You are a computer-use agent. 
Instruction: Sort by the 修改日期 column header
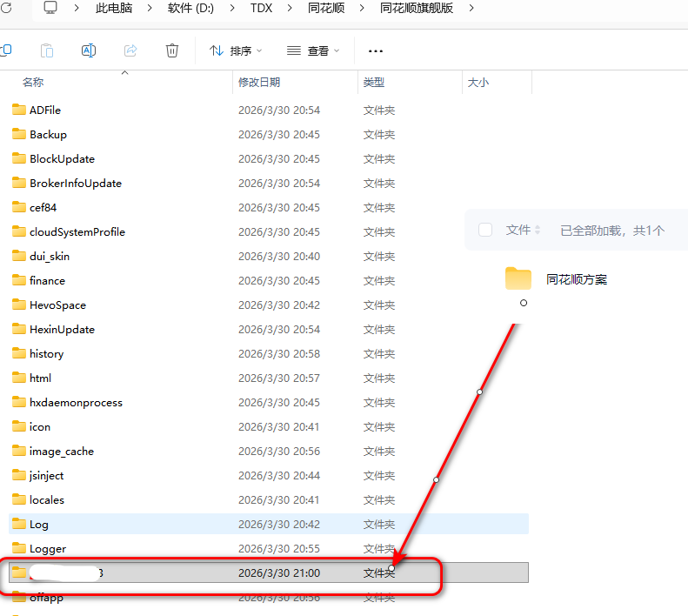[x=259, y=82]
